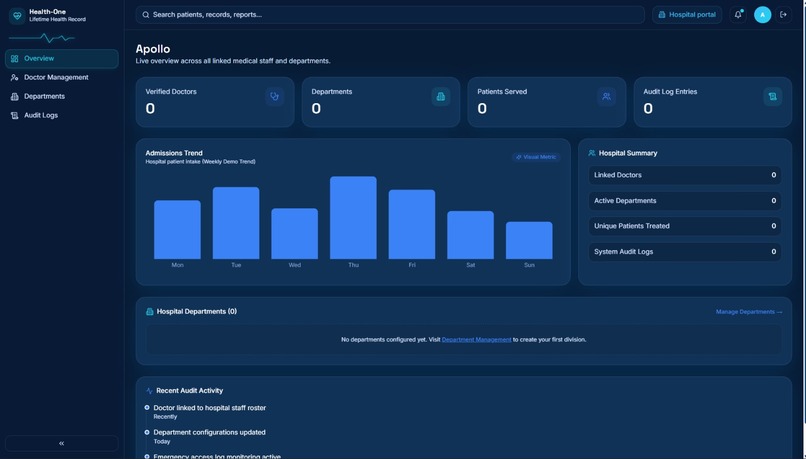The image size is (806, 459).
Task: Select the Fri bar in Admissions Trend
Action: 412,225
